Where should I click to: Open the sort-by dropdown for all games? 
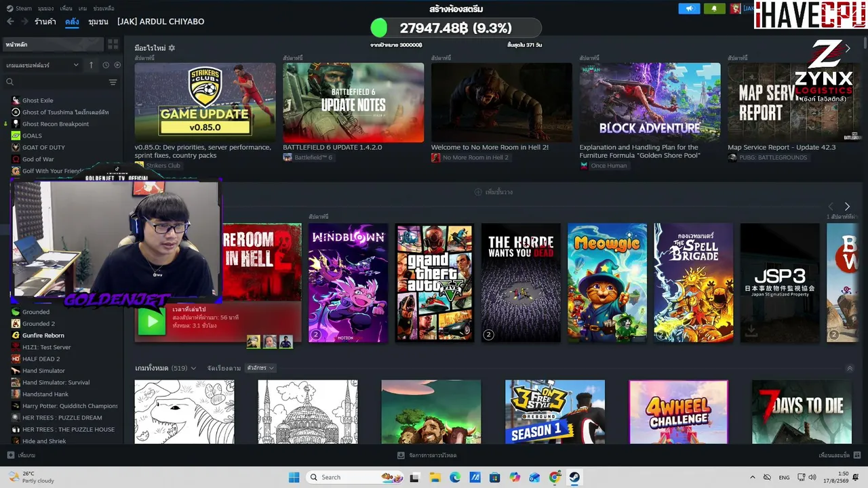[261, 368]
